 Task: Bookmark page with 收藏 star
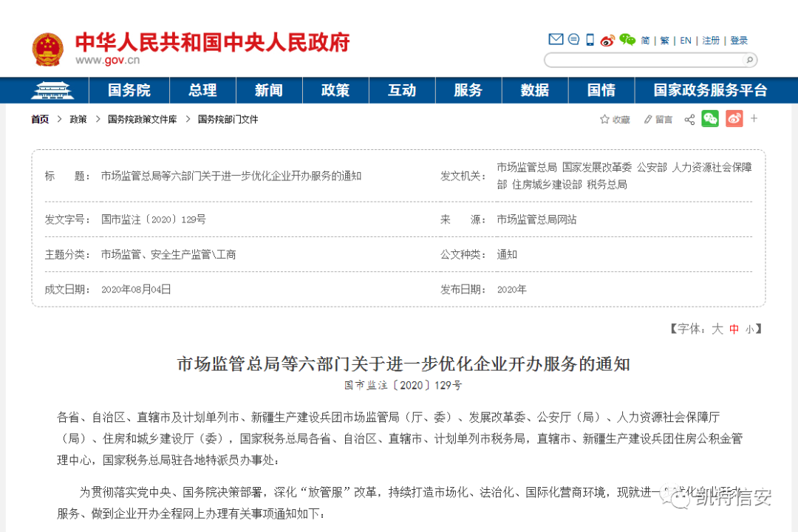tap(615, 120)
